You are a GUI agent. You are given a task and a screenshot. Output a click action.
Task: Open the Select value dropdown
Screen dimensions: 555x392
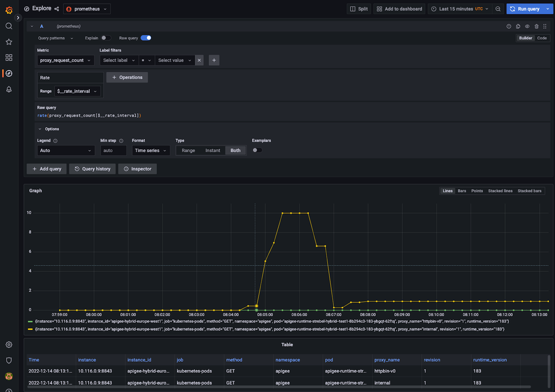click(x=175, y=60)
